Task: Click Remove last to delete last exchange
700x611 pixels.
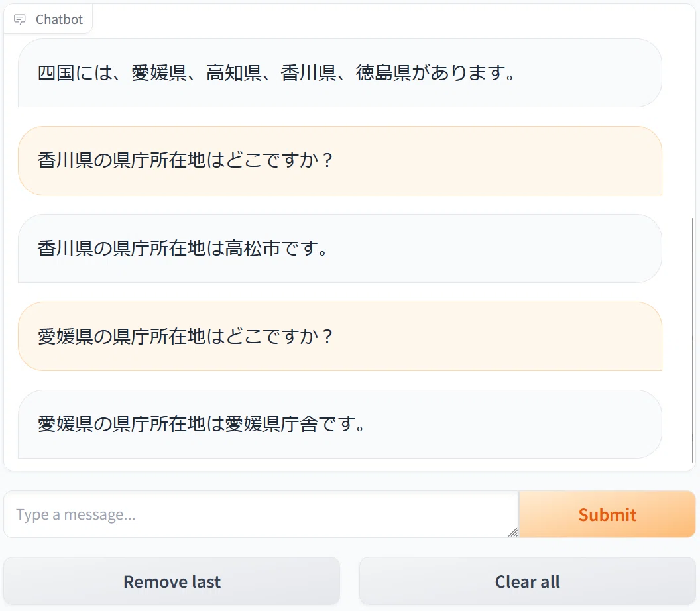Action: click(x=172, y=581)
